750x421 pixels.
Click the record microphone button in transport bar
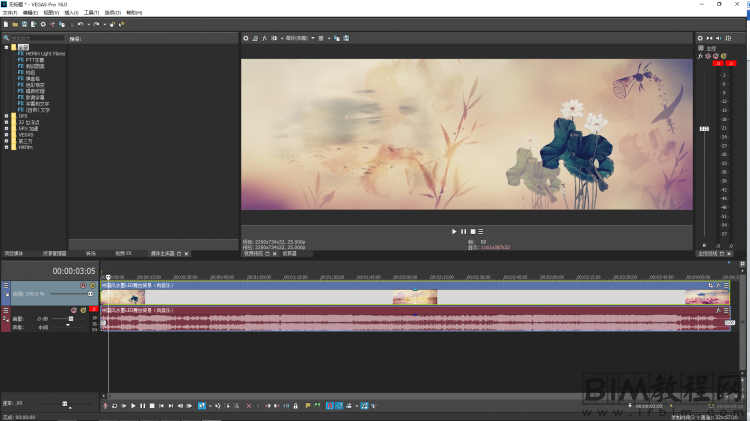point(105,406)
